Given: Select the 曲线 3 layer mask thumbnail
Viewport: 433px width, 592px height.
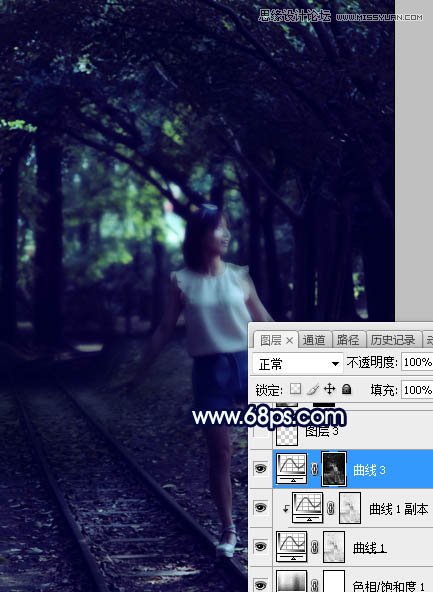Looking at the screenshot, I should [334, 469].
